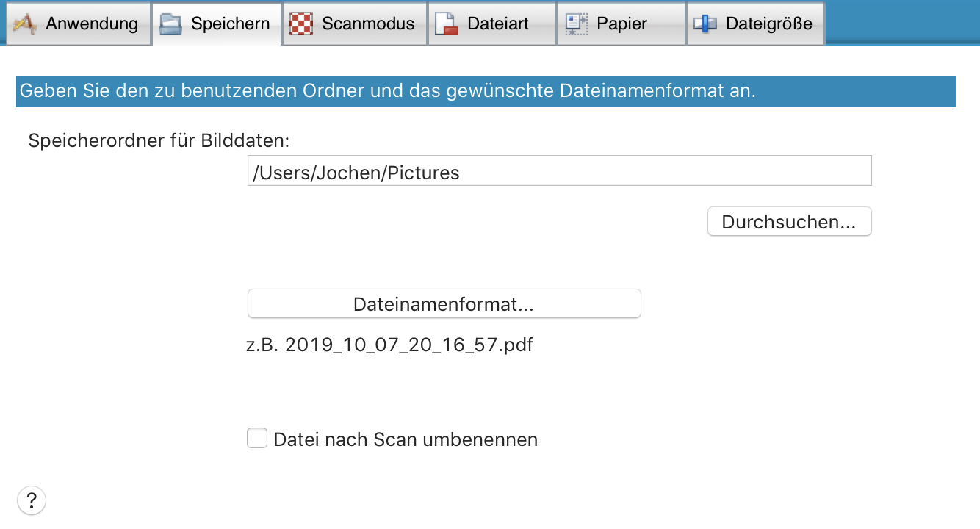Open the Scanmodus tab
980x529 pixels.
[x=367, y=24]
